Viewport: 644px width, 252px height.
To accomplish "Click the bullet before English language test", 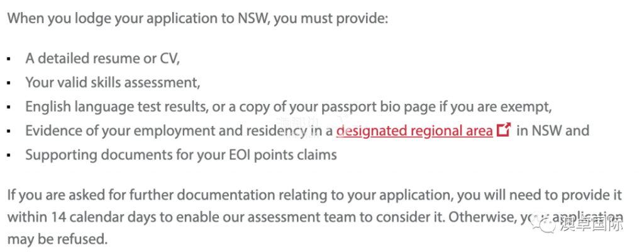I will 9,107.
